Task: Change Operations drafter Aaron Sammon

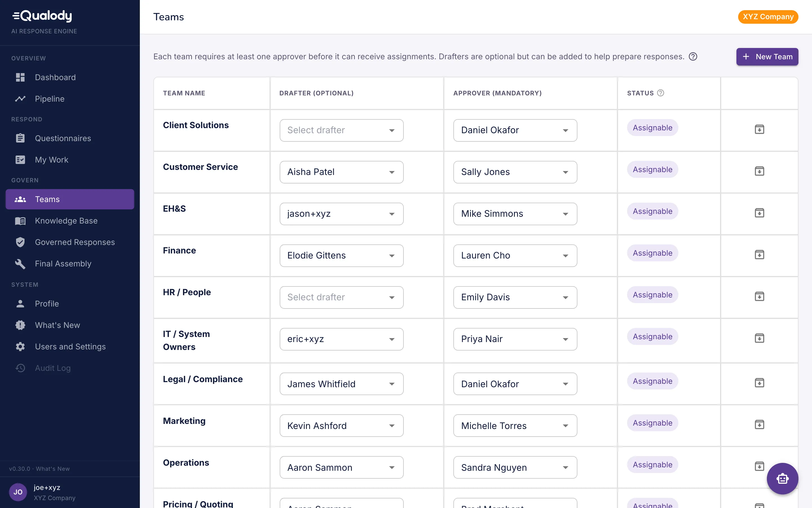Action: coord(342,467)
